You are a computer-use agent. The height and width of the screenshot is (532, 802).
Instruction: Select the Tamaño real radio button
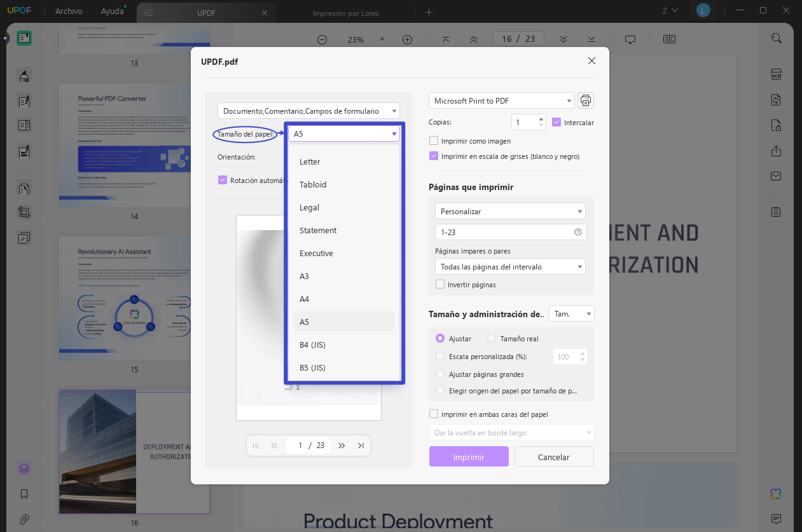click(491, 338)
